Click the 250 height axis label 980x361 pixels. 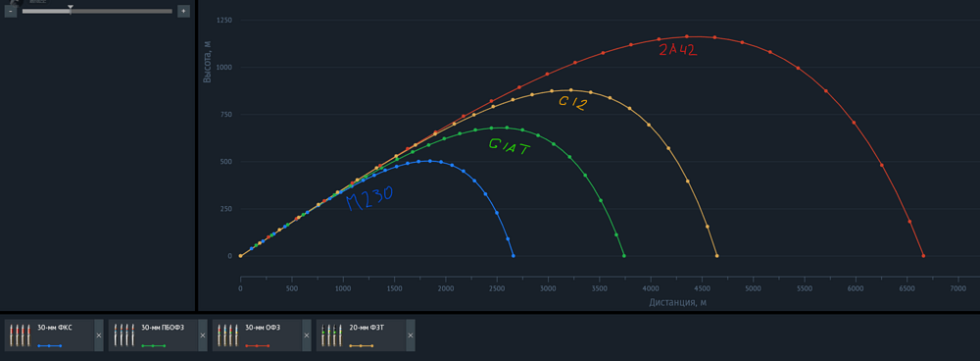coord(225,209)
